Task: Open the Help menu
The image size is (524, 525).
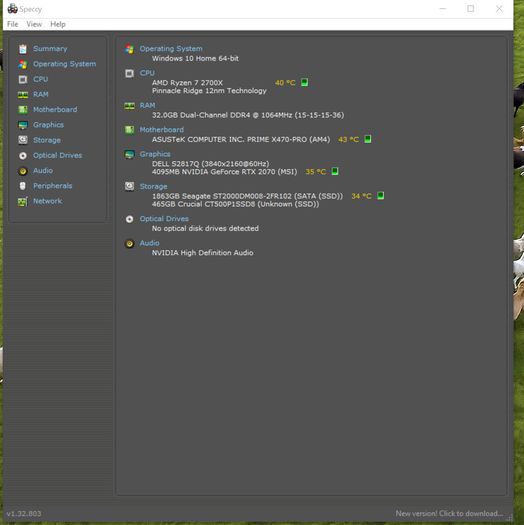Action: tap(58, 24)
